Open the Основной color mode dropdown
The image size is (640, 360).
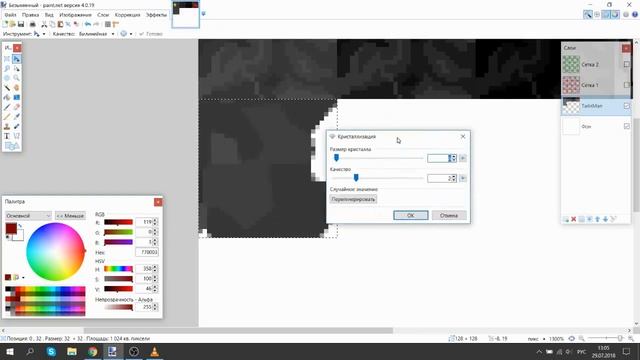28,216
